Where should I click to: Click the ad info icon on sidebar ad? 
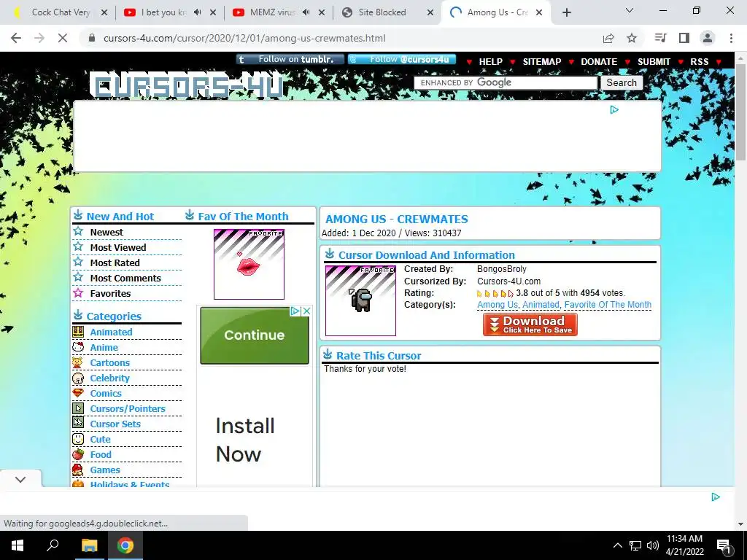pyautogui.click(x=295, y=311)
